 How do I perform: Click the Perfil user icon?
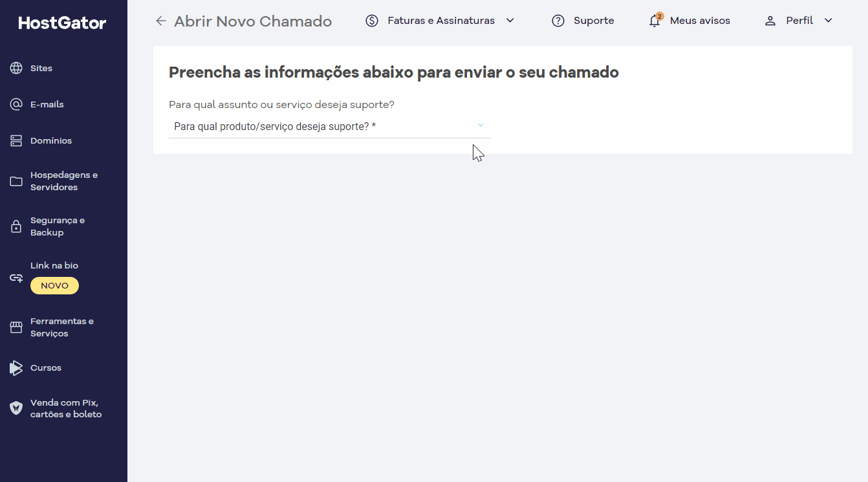[770, 21]
